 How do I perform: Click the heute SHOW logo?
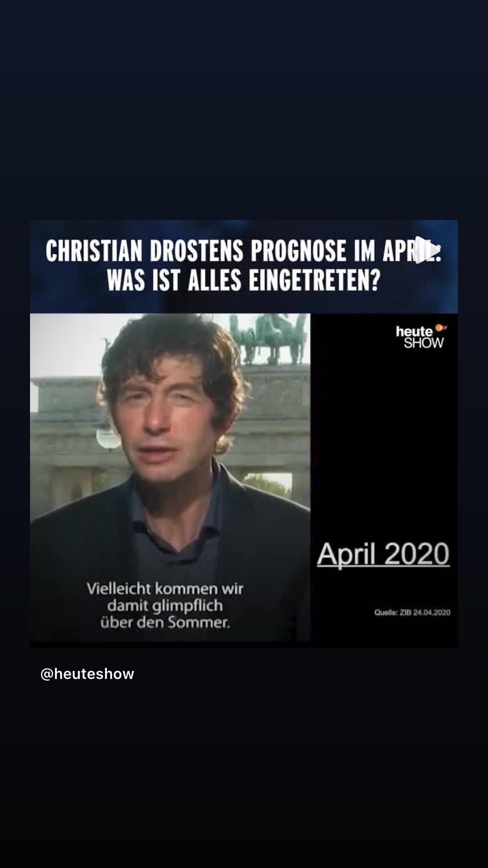coord(421,336)
